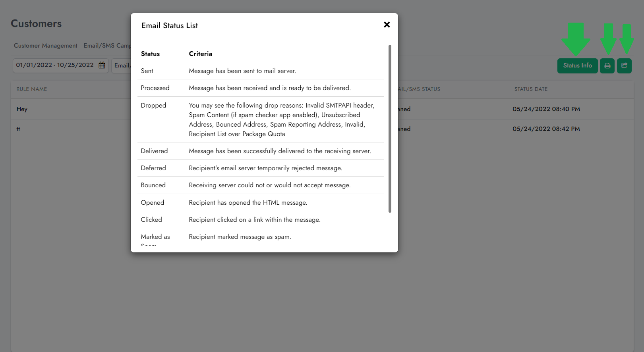The image size is (644, 352).
Task: Switch to the Customer Management tab
Action: tap(46, 46)
